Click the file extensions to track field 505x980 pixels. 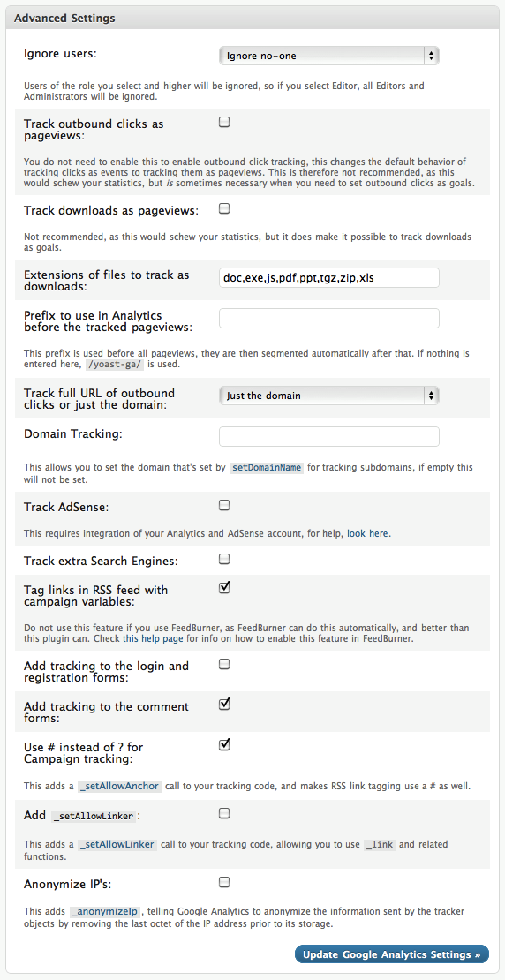tap(328, 277)
